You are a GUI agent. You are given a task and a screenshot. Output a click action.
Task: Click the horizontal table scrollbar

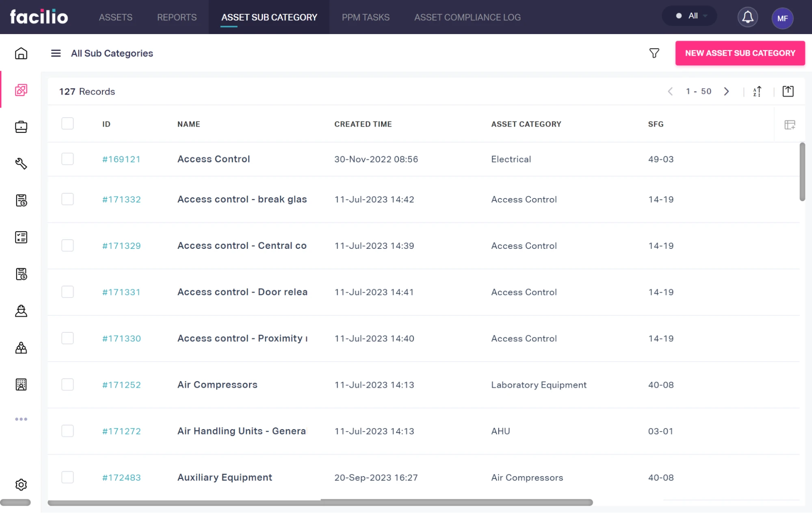pos(320,502)
